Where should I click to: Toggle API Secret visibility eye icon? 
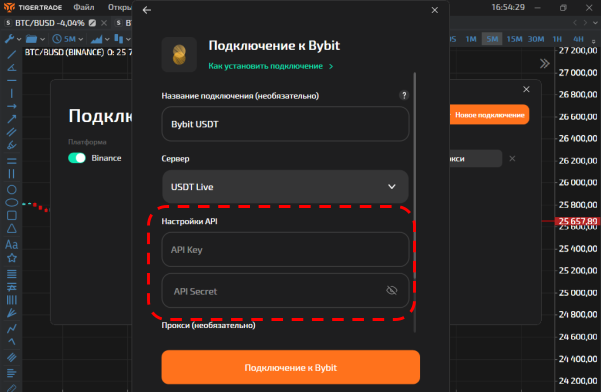coord(391,290)
